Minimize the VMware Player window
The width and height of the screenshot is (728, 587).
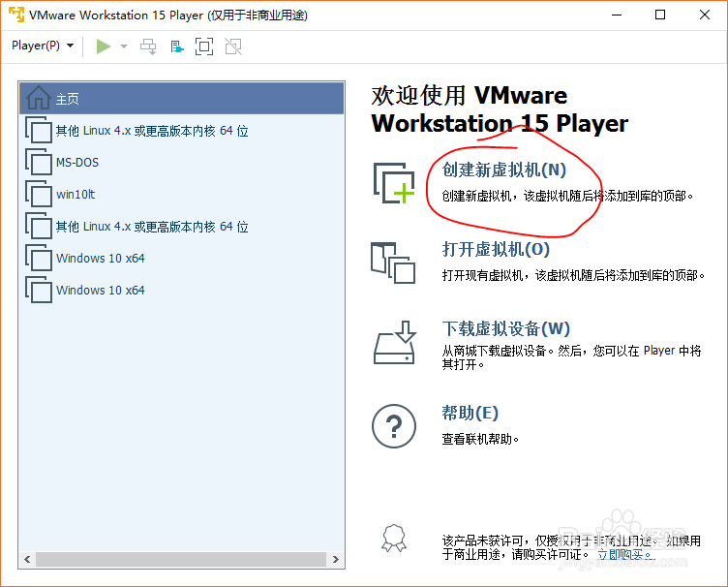point(617,15)
